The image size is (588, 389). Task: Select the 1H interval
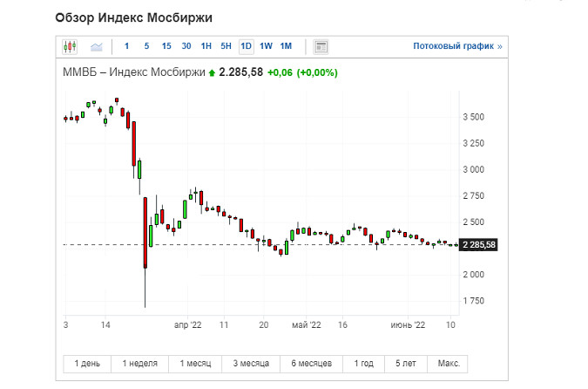(x=206, y=46)
